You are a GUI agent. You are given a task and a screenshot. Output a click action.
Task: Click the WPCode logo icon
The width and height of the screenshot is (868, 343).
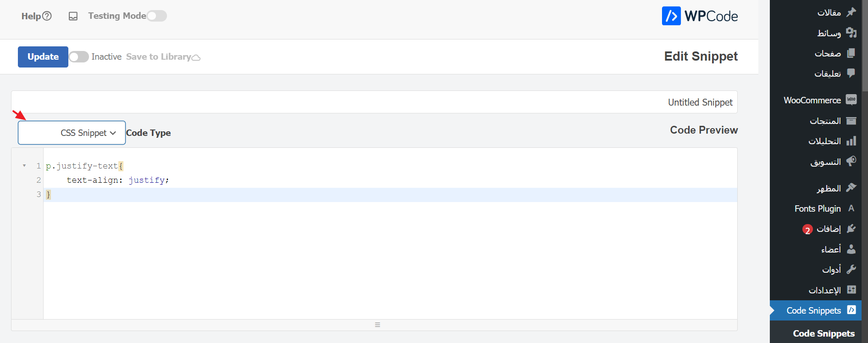671,16
